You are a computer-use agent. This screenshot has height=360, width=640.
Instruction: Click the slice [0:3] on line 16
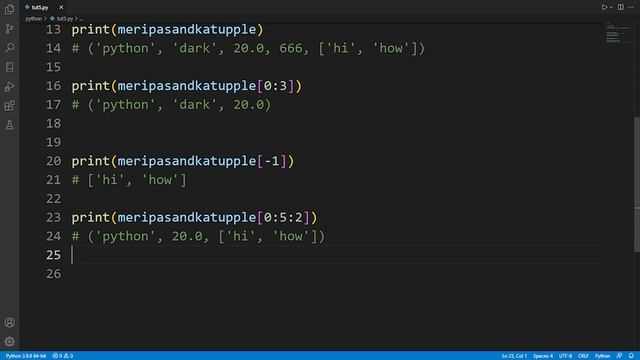pyautogui.click(x=276, y=86)
